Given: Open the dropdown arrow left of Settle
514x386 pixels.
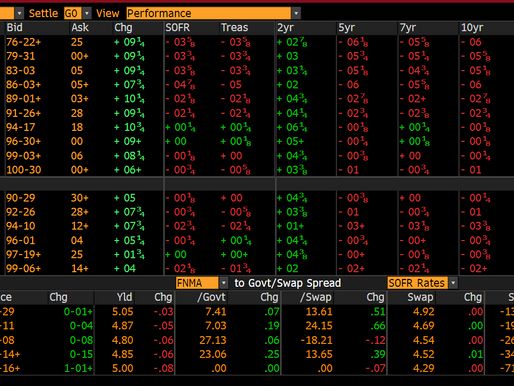Looking at the screenshot, I should (19, 13).
